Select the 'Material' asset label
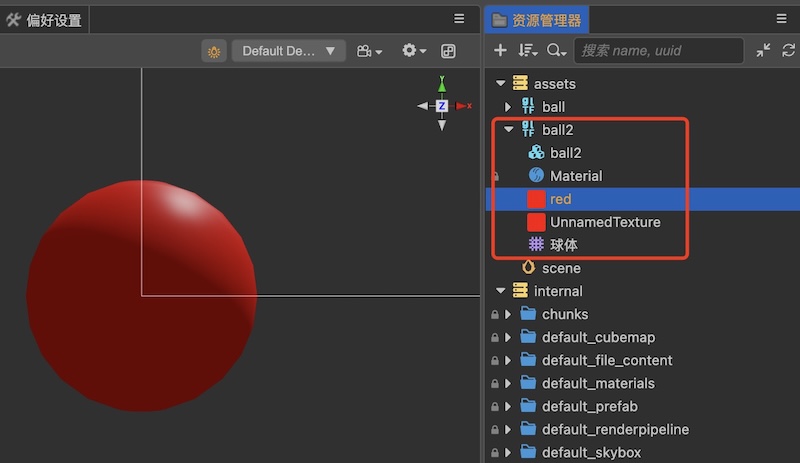The image size is (800, 463). coord(576,176)
